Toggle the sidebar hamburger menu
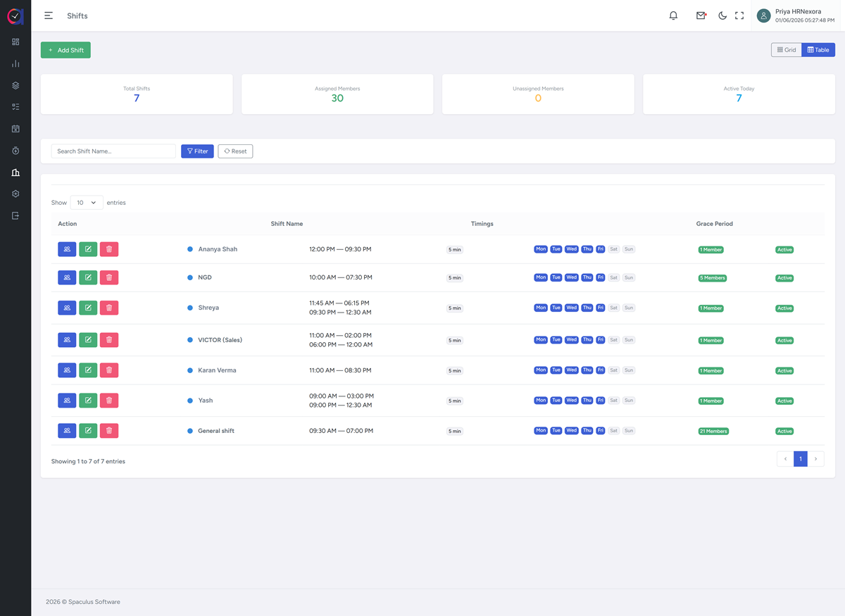The height and width of the screenshot is (616, 845). 49,15
